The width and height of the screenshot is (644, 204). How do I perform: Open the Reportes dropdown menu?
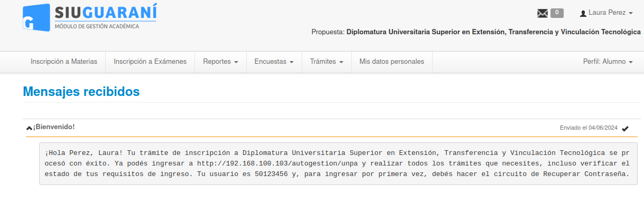coord(220,62)
